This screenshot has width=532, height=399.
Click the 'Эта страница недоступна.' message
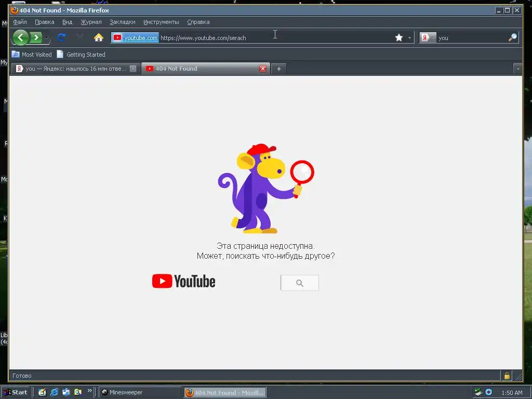click(x=265, y=246)
